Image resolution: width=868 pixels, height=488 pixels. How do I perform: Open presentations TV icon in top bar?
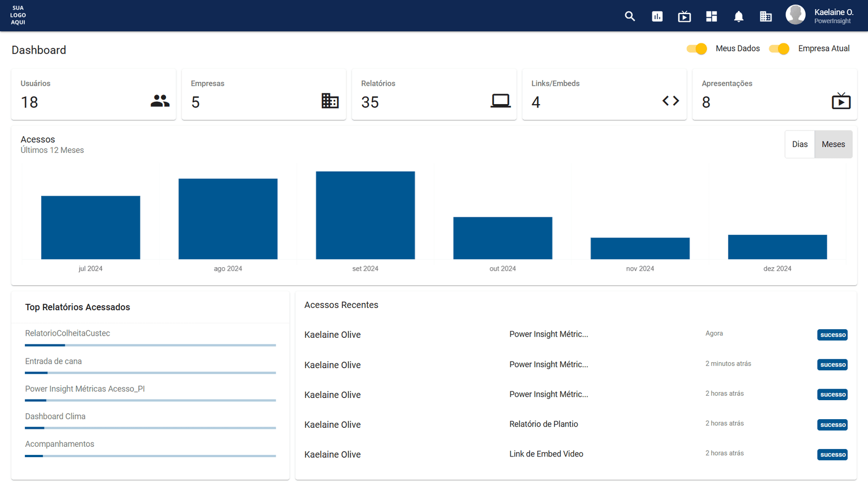point(684,16)
